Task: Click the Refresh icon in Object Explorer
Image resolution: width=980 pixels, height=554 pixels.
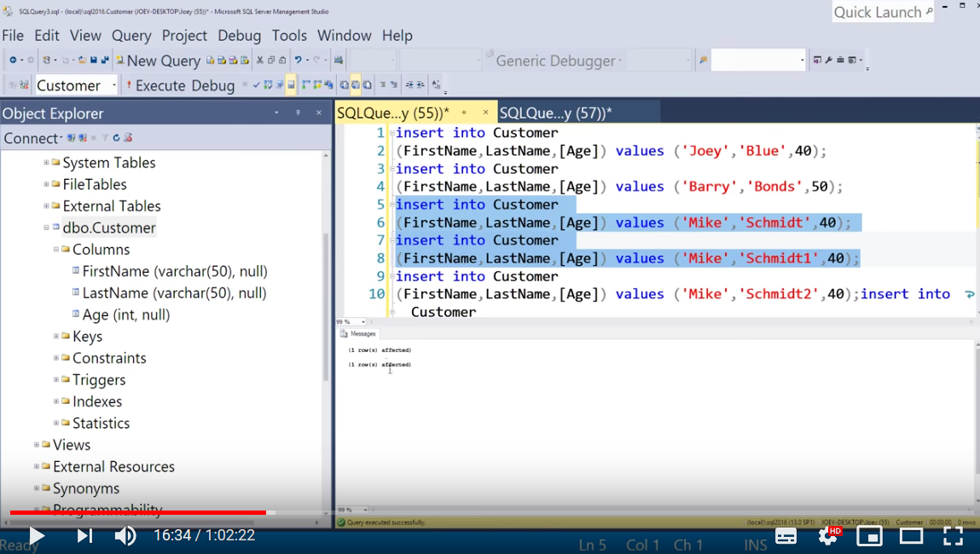Action: (x=116, y=137)
